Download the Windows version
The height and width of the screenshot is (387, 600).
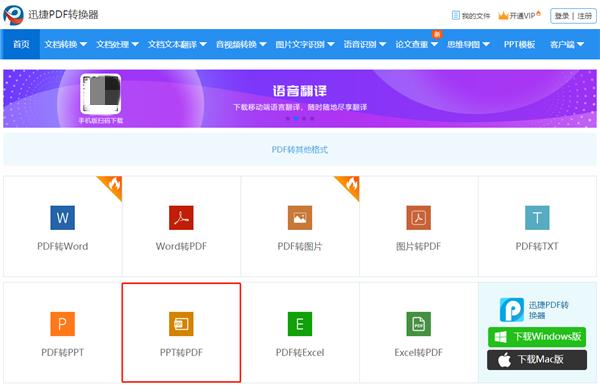coord(537,337)
